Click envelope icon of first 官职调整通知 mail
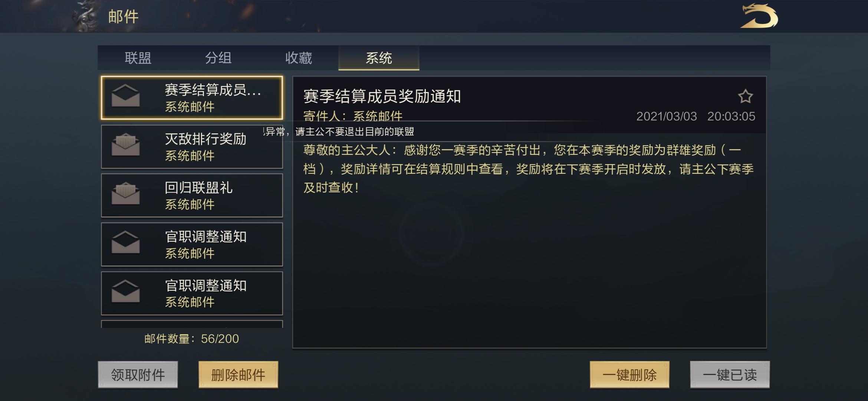Image resolution: width=868 pixels, height=401 pixels. [126, 242]
